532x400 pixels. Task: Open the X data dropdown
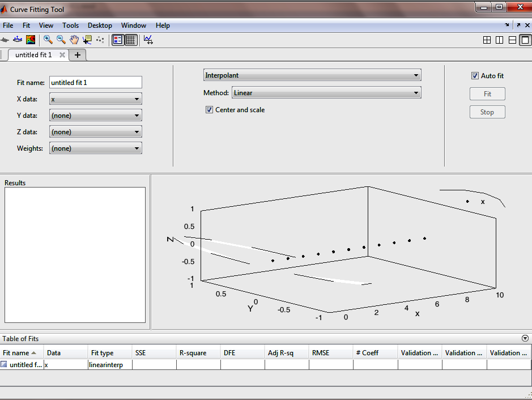[95, 99]
